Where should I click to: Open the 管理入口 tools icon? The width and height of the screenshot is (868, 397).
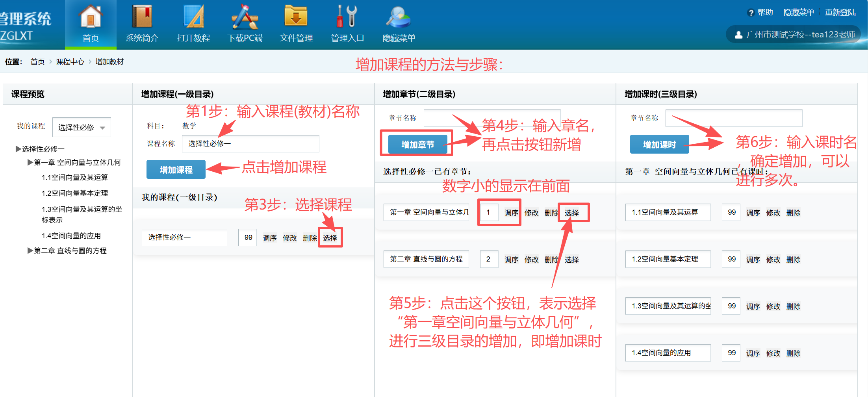click(347, 17)
